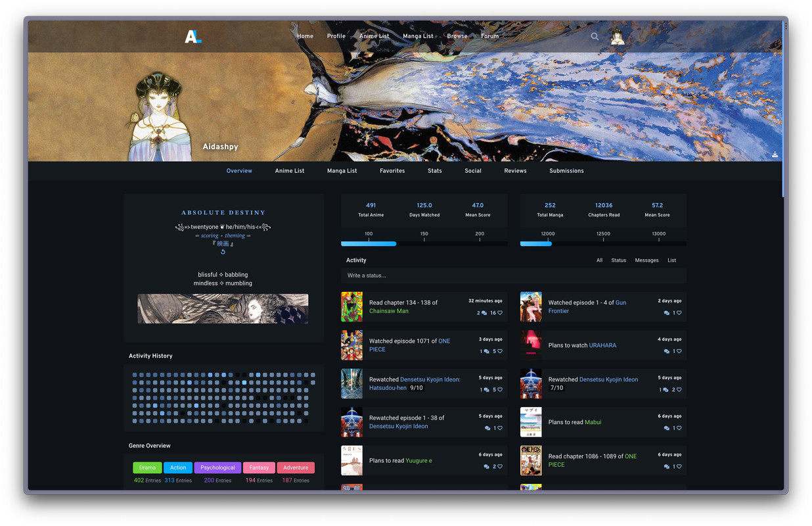The height and width of the screenshot is (526, 812).
Task: Click the blue refresh icon in bio
Action: (223, 252)
